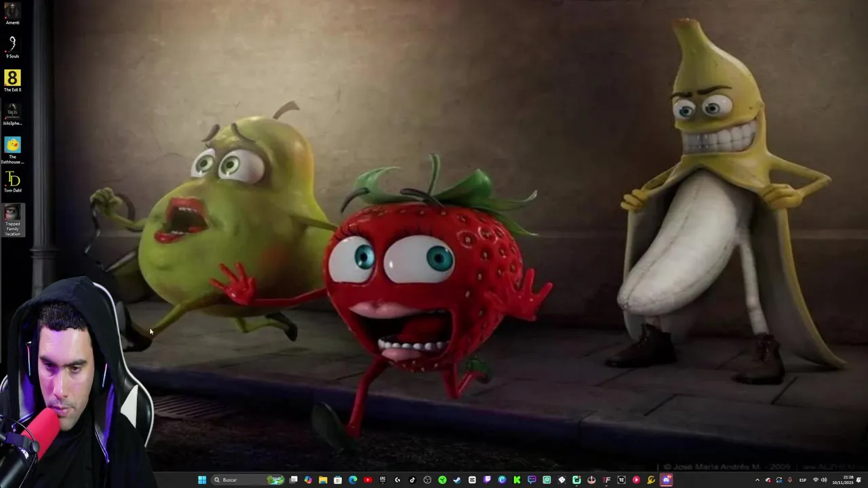Viewport: 868px width, 488px height.
Task: Open TikTok from the taskbar
Action: point(412,480)
